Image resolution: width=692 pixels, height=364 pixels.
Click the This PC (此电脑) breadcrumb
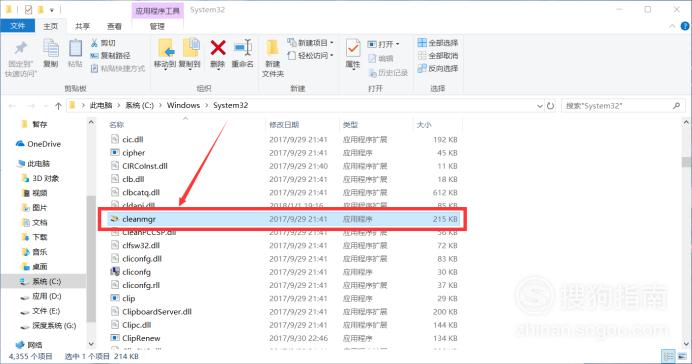point(101,105)
